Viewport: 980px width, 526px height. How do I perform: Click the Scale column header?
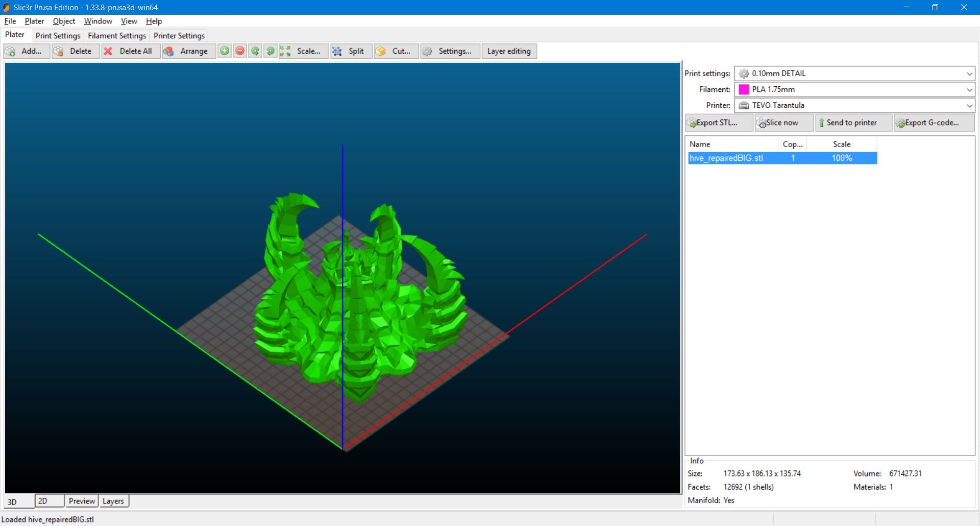pos(842,144)
